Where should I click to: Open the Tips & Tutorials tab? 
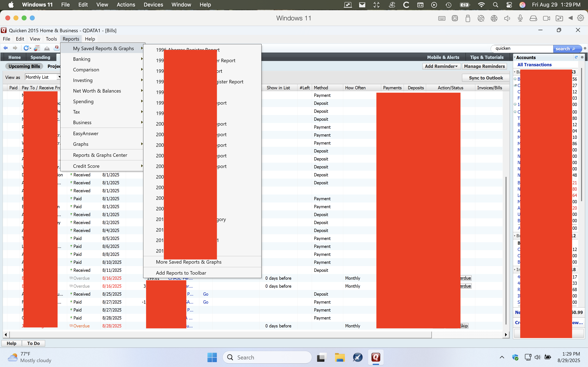(x=487, y=57)
